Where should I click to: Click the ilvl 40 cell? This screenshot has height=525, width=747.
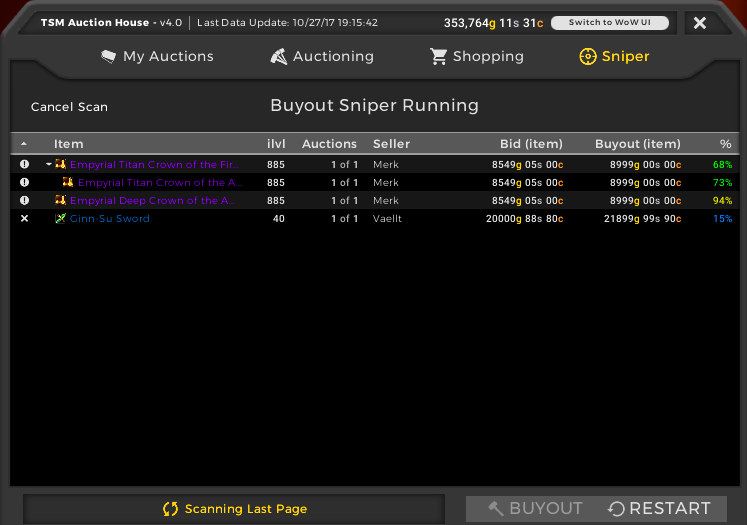pyautogui.click(x=279, y=219)
